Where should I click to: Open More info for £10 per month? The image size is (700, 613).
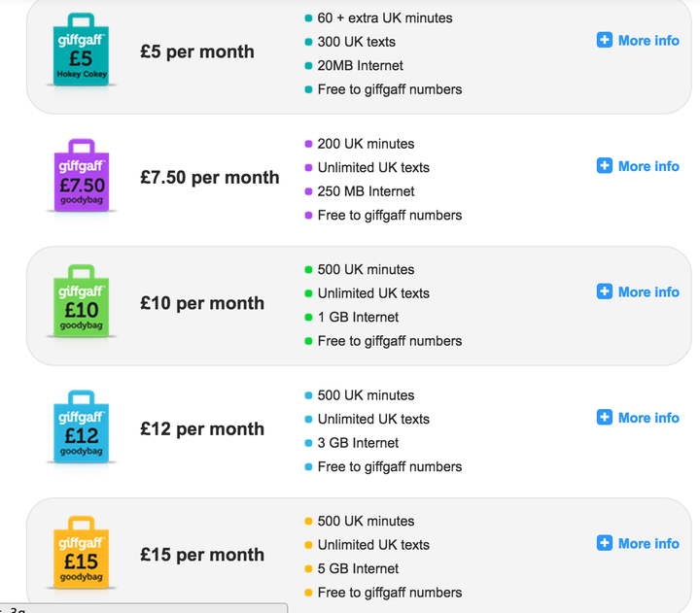point(648,292)
